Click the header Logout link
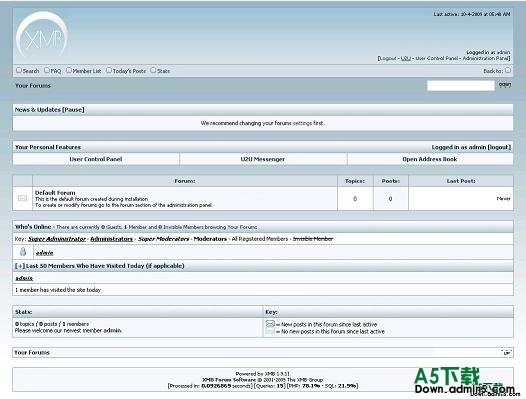The height and width of the screenshot is (399, 526). point(387,58)
